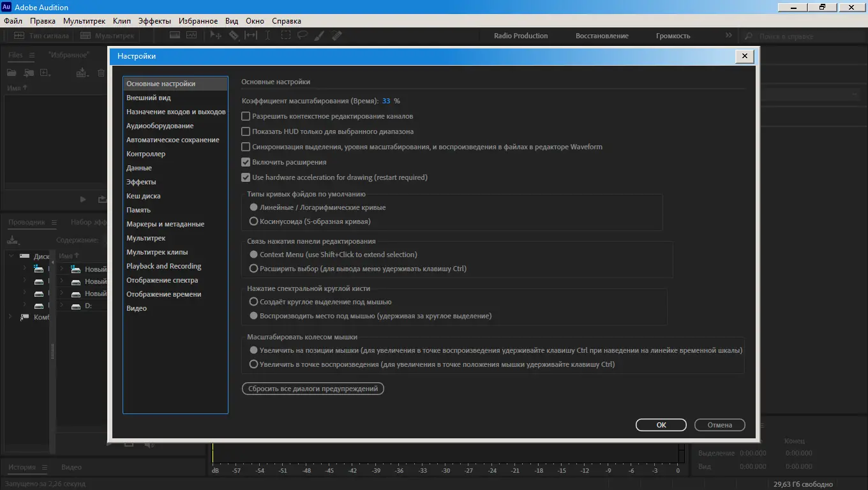The height and width of the screenshot is (490, 868).
Task: Select the Time Selection tool
Action: (268, 36)
